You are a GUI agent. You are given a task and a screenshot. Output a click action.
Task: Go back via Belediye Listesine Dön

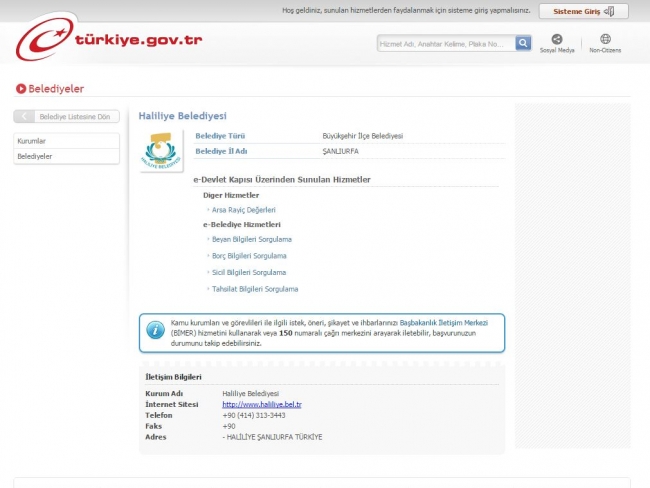[66, 117]
